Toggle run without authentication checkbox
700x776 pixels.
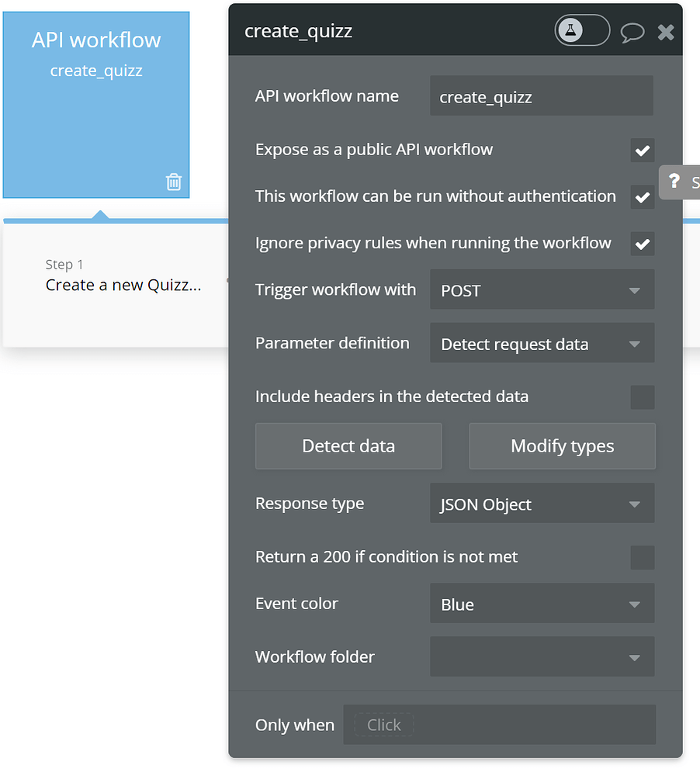point(643,197)
